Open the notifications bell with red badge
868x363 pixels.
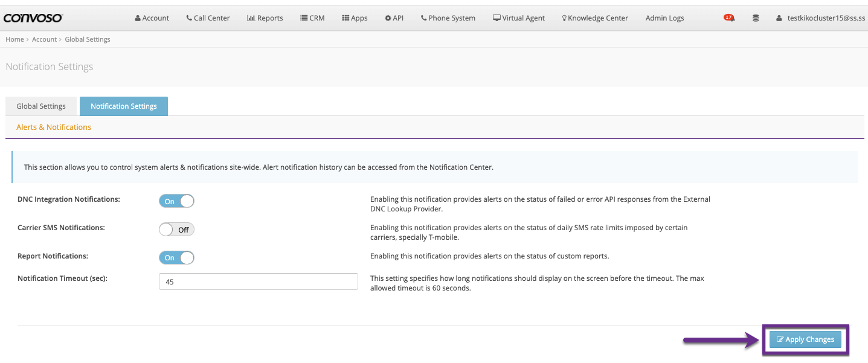[x=729, y=18]
